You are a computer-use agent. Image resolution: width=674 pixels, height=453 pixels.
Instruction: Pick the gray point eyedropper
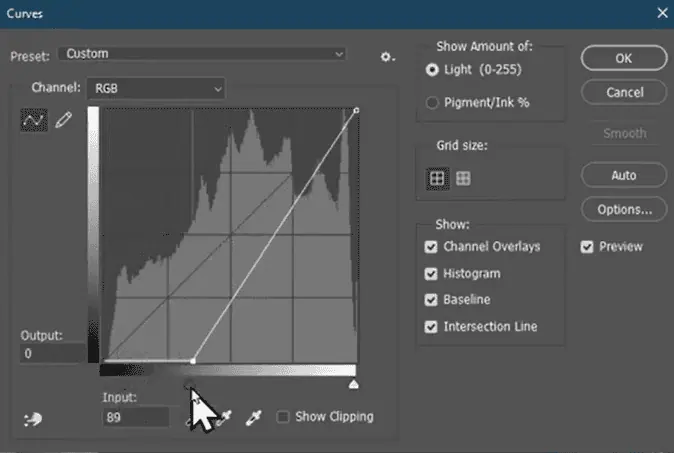pyautogui.click(x=225, y=417)
